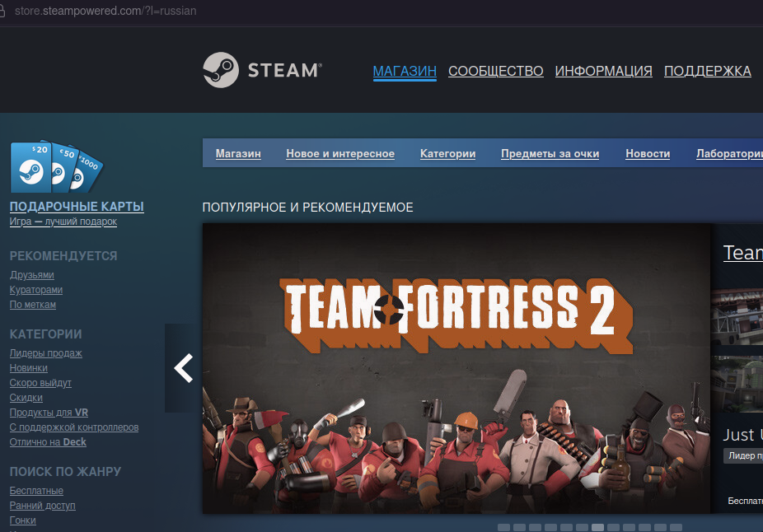Screen dimensions: 763x532
Task: Open the ИНФОРМАЦИЯ top menu
Action: pyautogui.click(x=603, y=71)
